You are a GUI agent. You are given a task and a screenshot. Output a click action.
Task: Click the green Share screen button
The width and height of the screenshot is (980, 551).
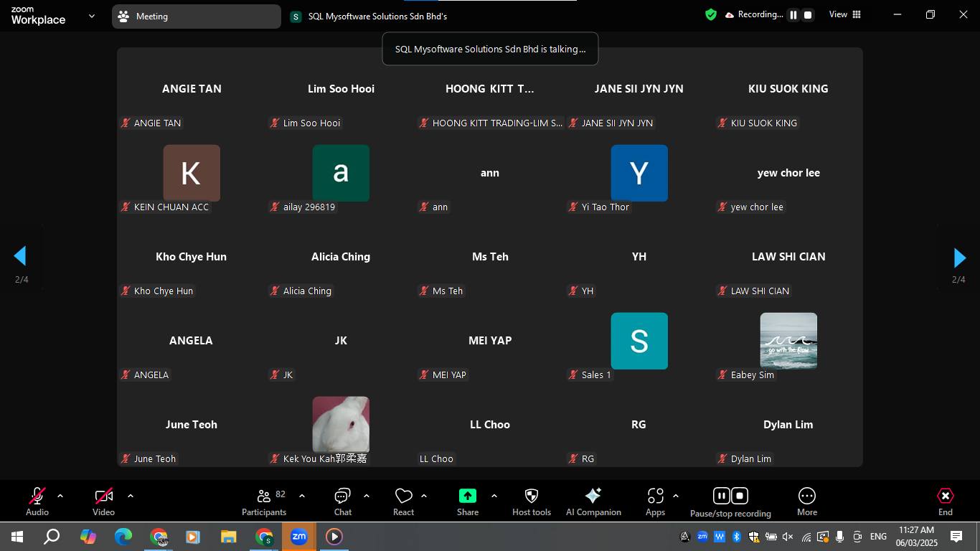click(467, 501)
